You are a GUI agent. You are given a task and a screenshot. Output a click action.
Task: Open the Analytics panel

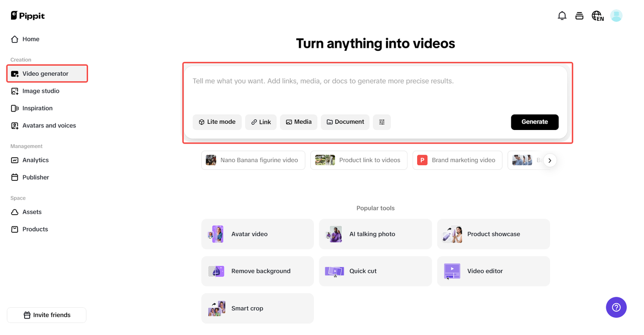(x=35, y=160)
